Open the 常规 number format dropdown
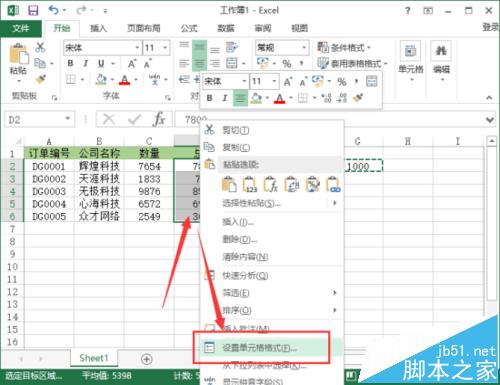This screenshot has width=500, height=385. pos(304,47)
